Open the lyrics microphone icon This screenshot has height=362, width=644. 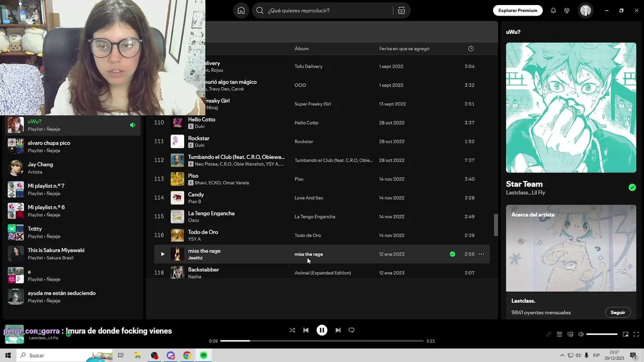(548, 334)
